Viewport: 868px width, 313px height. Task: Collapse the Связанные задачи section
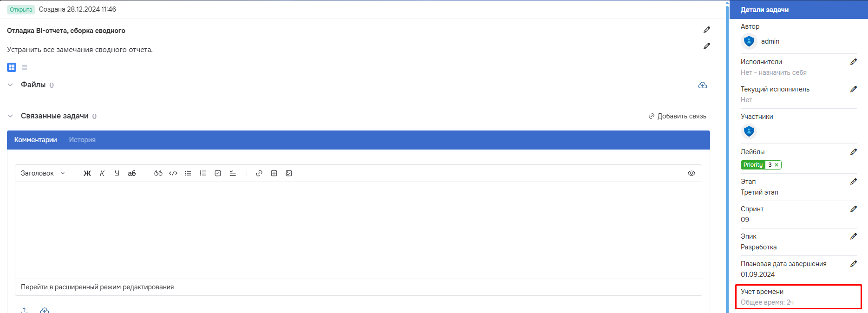[x=10, y=116]
